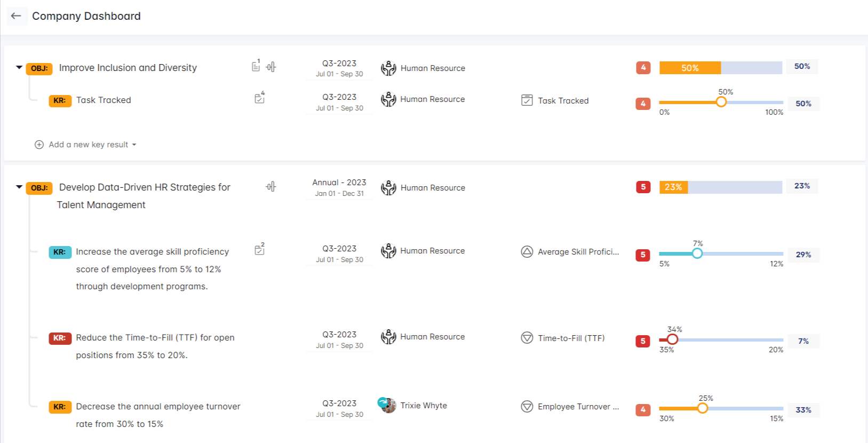Open tasks icon on Task Tracked key result

coord(260,98)
